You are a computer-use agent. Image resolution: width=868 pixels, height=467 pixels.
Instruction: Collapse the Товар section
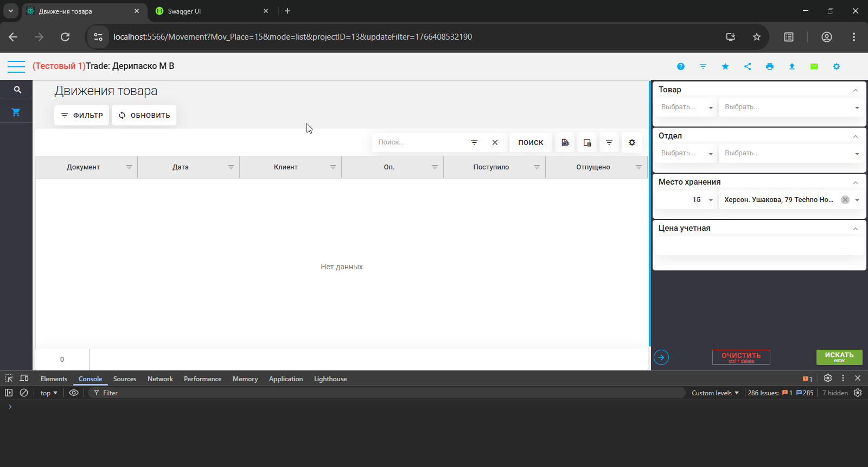pyautogui.click(x=856, y=90)
